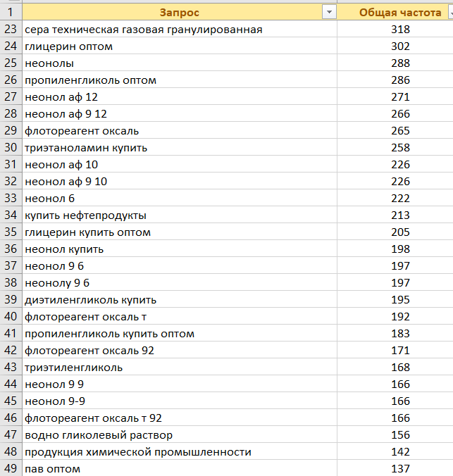Select the водно гликолевый раствор cell
The height and width of the screenshot is (476, 453).
click(179, 435)
